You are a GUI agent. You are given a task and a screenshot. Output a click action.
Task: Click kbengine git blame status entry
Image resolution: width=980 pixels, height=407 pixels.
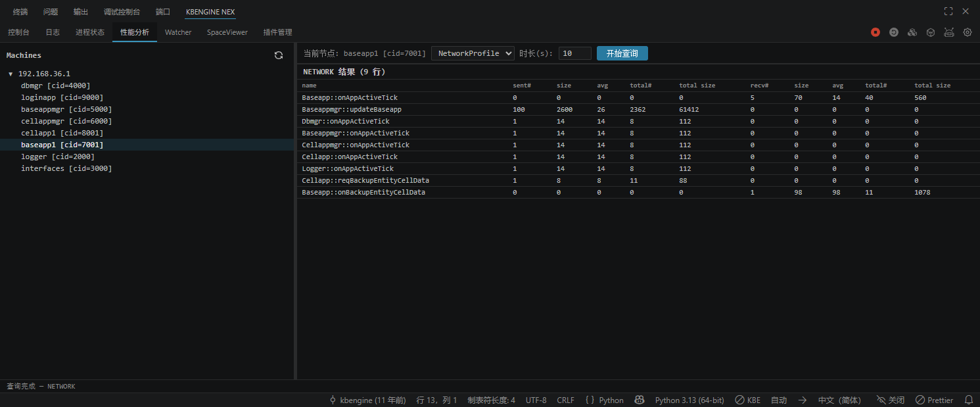click(x=367, y=400)
